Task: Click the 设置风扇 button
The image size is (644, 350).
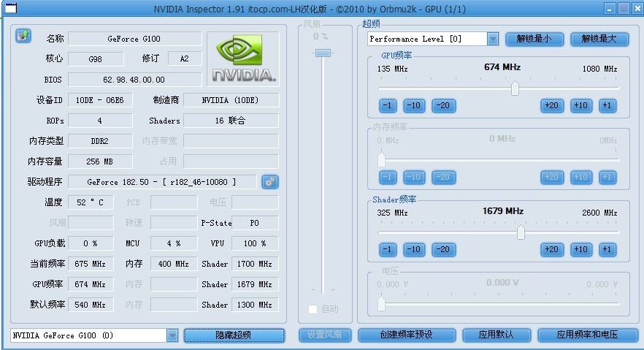Action: point(325,335)
